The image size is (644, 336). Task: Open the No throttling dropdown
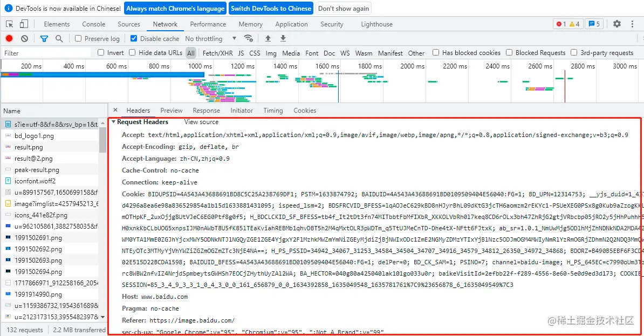point(211,39)
